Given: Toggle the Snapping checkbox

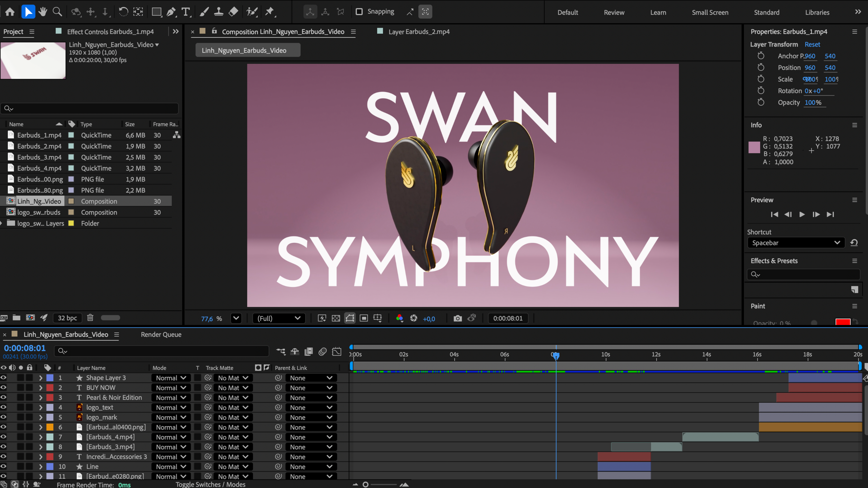Looking at the screenshot, I should tap(359, 11).
